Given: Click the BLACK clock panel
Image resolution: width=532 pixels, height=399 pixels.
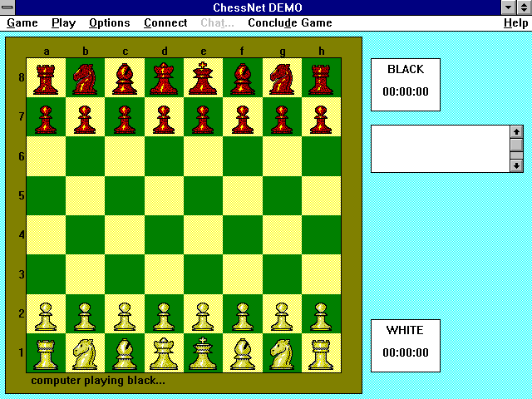Looking at the screenshot, I should [406, 85].
